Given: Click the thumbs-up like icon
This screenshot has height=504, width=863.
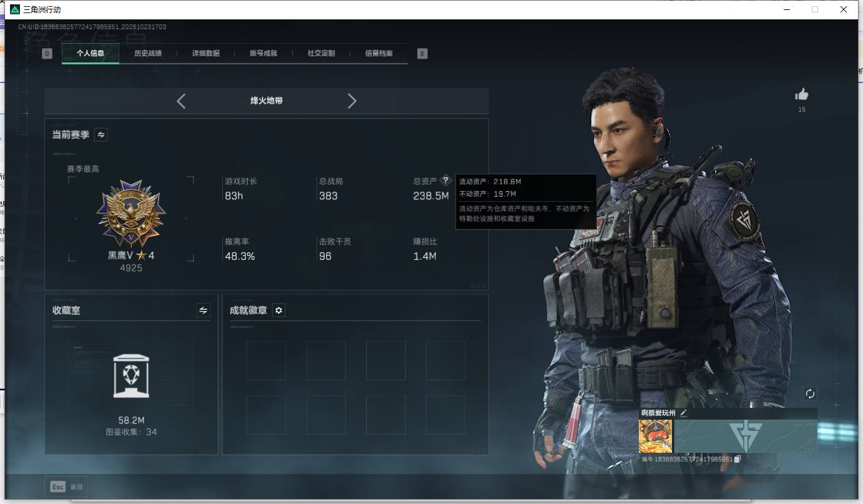Looking at the screenshot, I should (802, 94).
